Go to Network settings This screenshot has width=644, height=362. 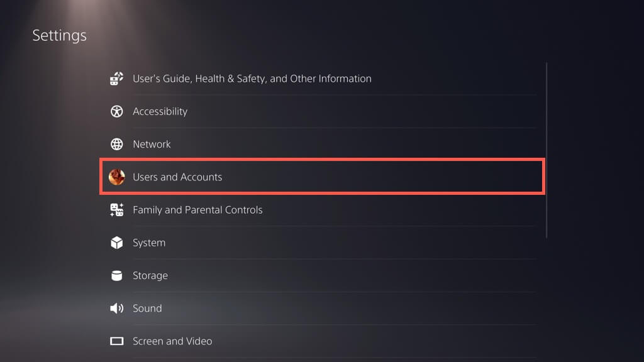click(x=152, y=144)
